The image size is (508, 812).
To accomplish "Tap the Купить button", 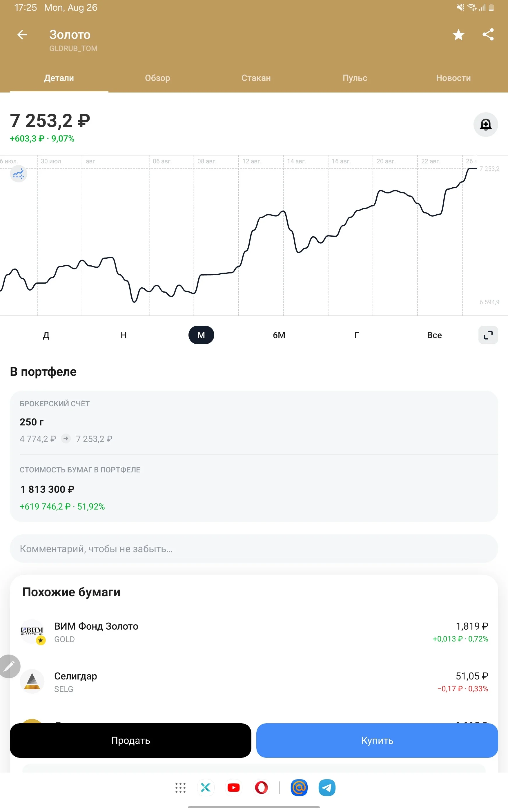I will 377,740.
